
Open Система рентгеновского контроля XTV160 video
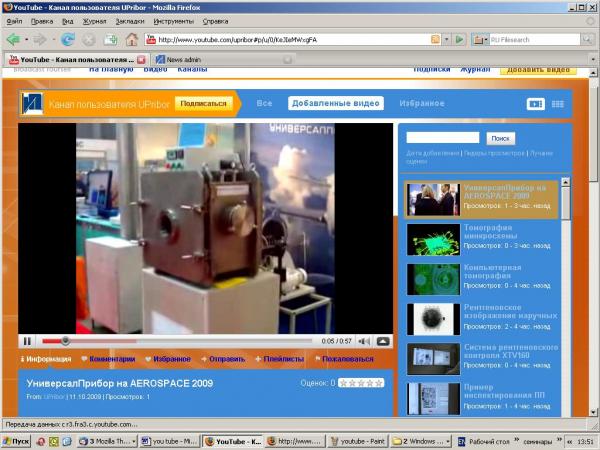pos(434,359)
